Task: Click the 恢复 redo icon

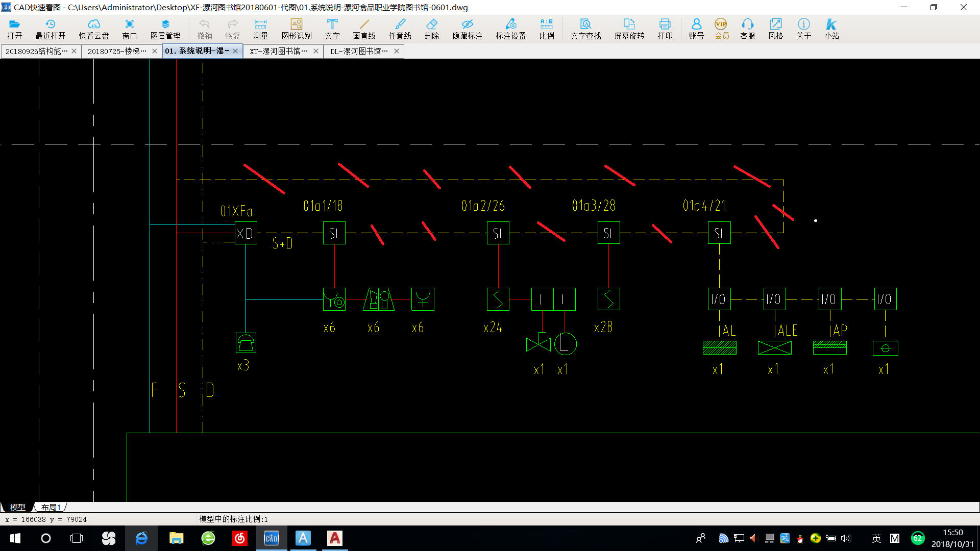Action: tap(233, 29)
